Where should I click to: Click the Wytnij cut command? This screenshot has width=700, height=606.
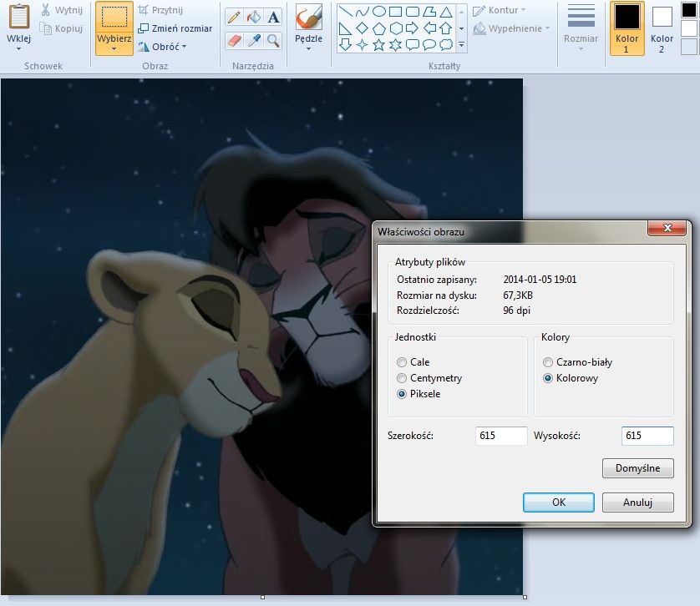(62, 10)
